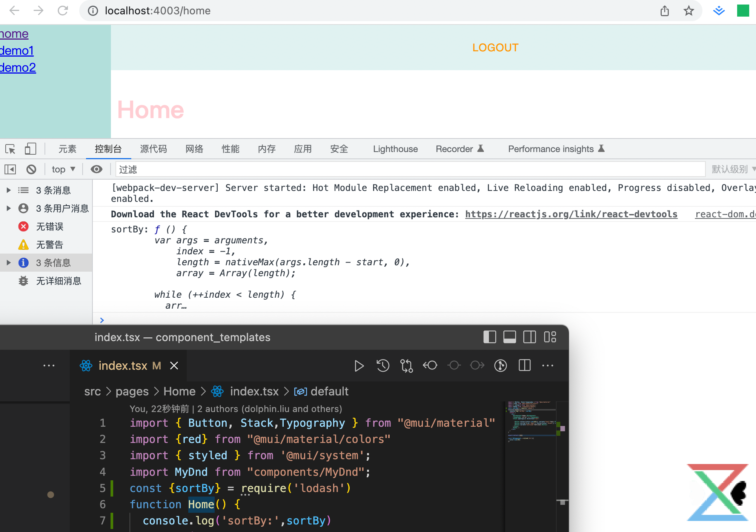Switch to the 网络 tab
This screenshot has height=532, width=756.
coord(194,149)
